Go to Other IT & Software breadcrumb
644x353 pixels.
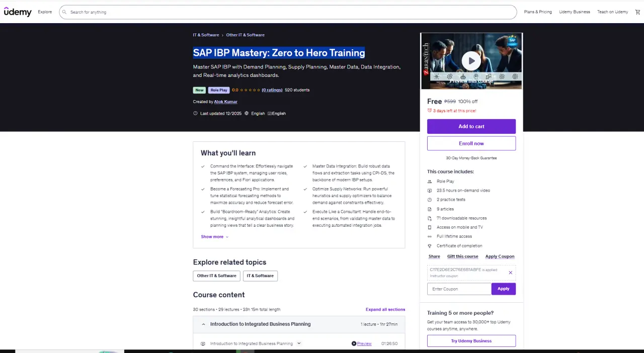[245, 35]
